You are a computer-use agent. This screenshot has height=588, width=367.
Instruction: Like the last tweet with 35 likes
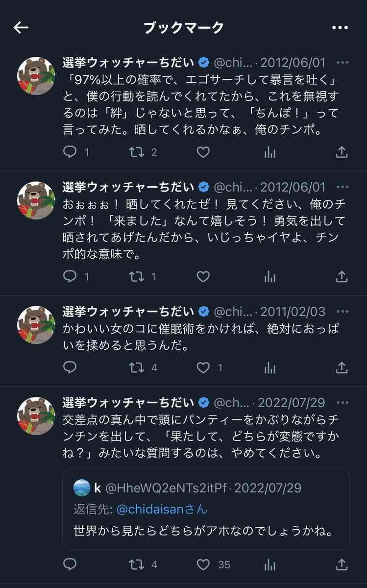coord(203,564)
